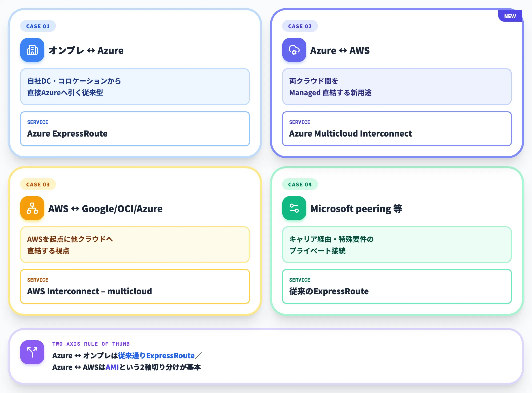Open the Azure Multicloud Interconnect service box
Screen dimensions: 532x393
pyautogui.click(x=397, y=129)
